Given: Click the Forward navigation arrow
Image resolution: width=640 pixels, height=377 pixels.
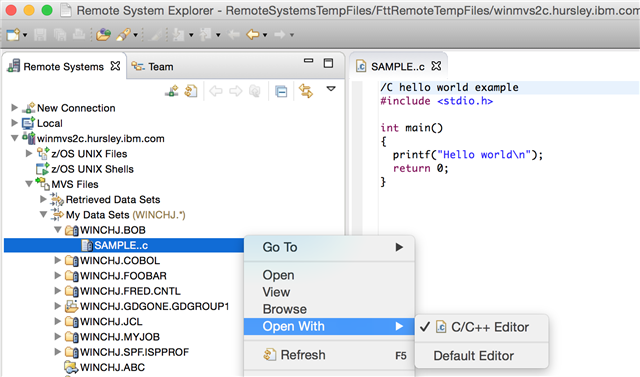Looking at the screenshot, I should pos(280,35).
